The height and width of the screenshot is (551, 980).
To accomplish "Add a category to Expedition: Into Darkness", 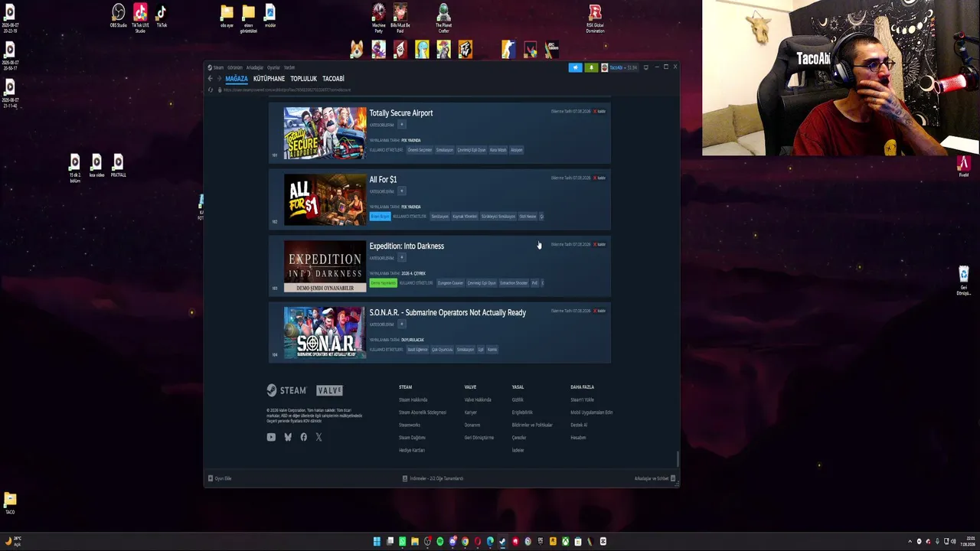I will 402,258.
